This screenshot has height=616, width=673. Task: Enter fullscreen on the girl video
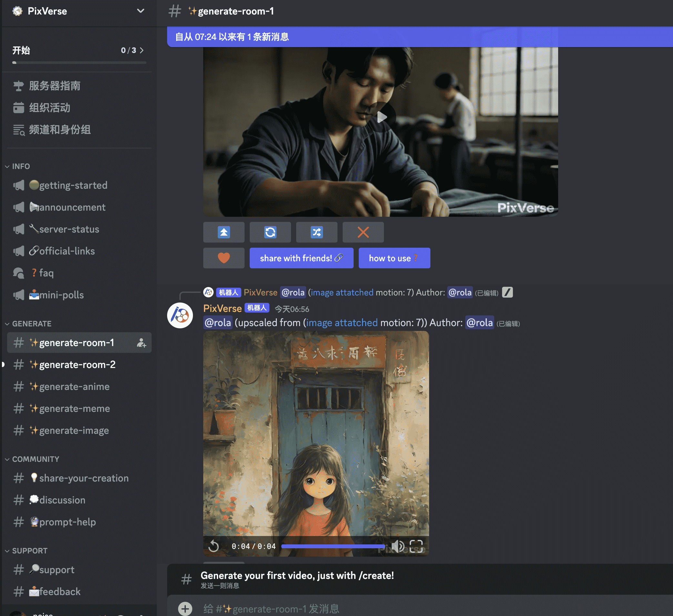[416, 546]
